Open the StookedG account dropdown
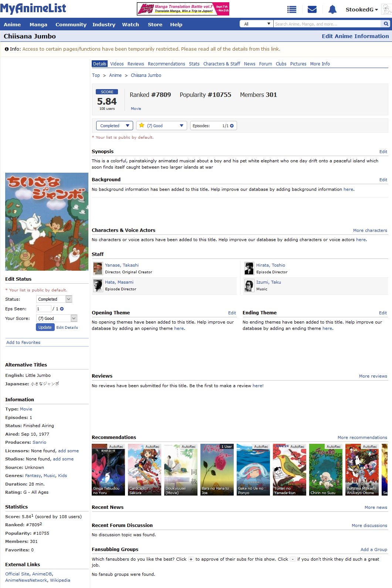This screenshot has width=392, height=588. click(362, 10)
